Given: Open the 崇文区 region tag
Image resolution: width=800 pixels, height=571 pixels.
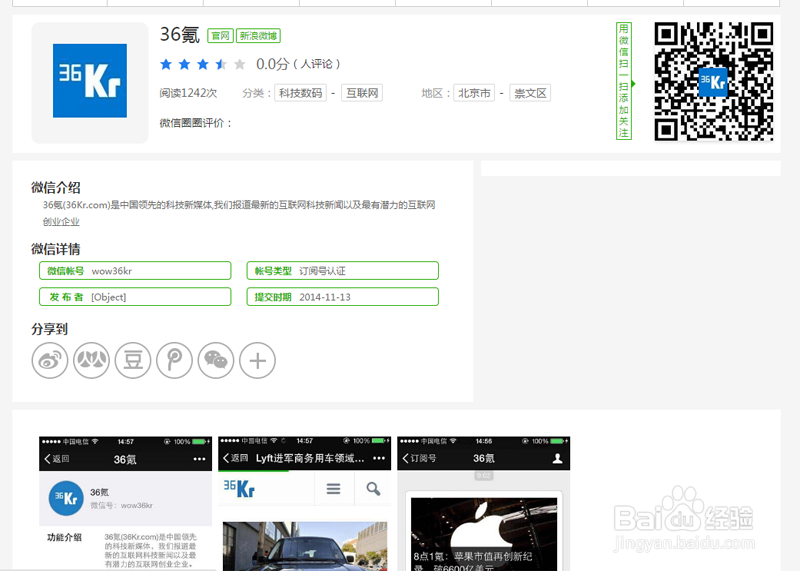Looking at the screenshot, I should click(530, 93).
